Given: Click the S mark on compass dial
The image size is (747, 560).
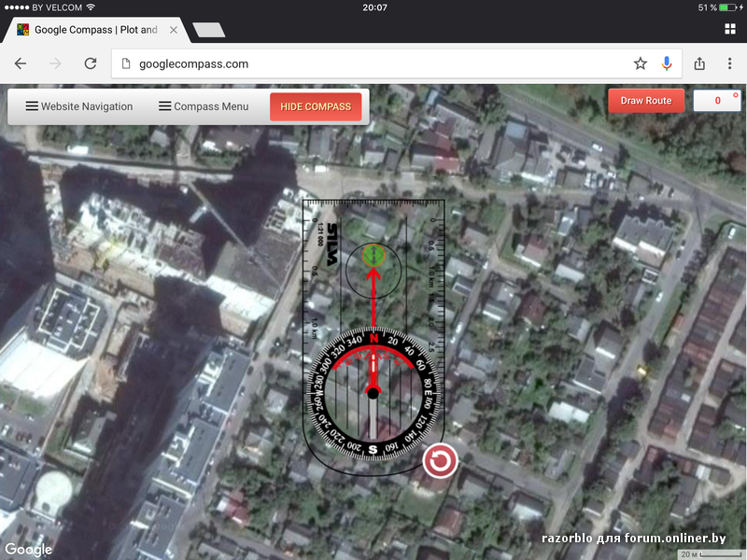Looking at the screenshot, I should coord(373,449).
